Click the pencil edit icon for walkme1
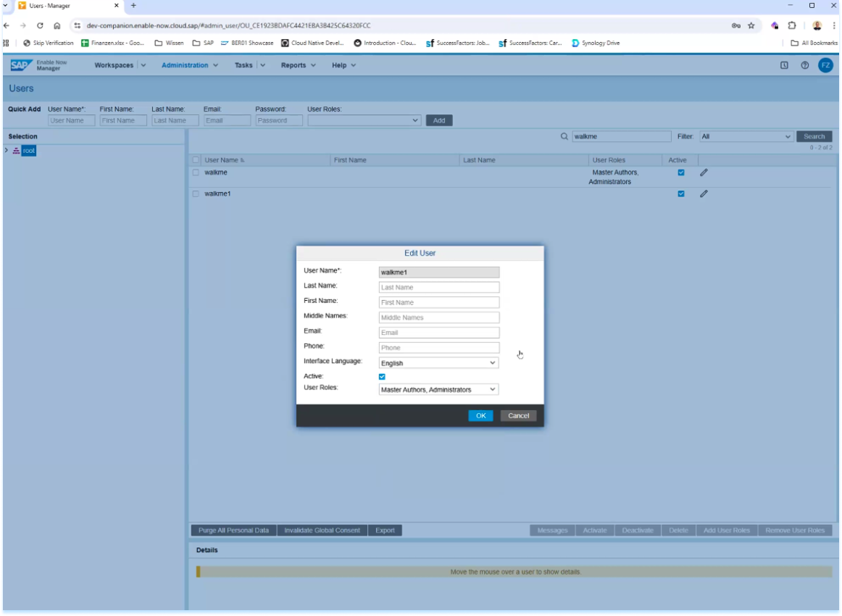 coord(703,193)
